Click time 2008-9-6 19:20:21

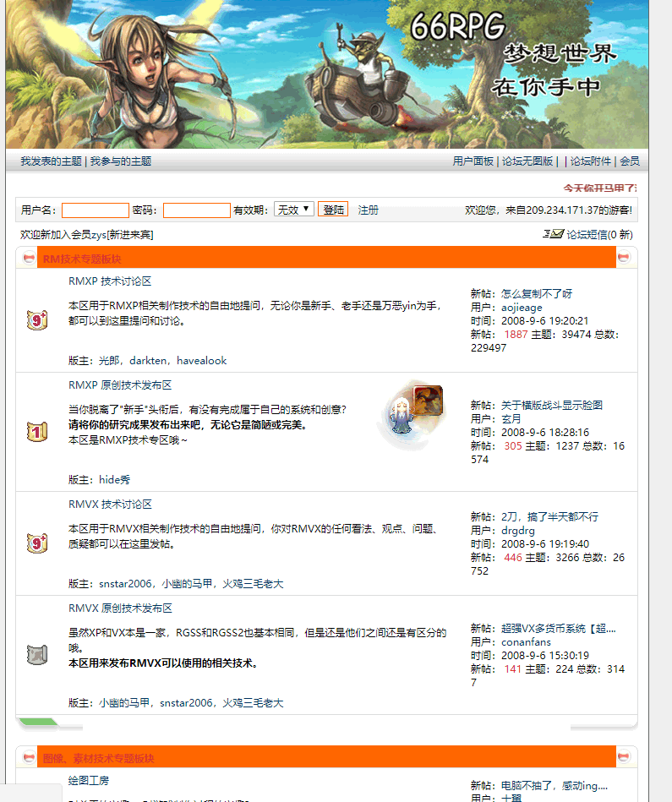click(x=544, y=320)
